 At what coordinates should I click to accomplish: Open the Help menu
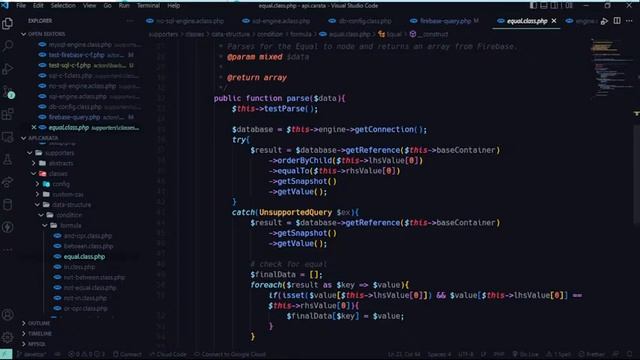[x=173, y=6]
